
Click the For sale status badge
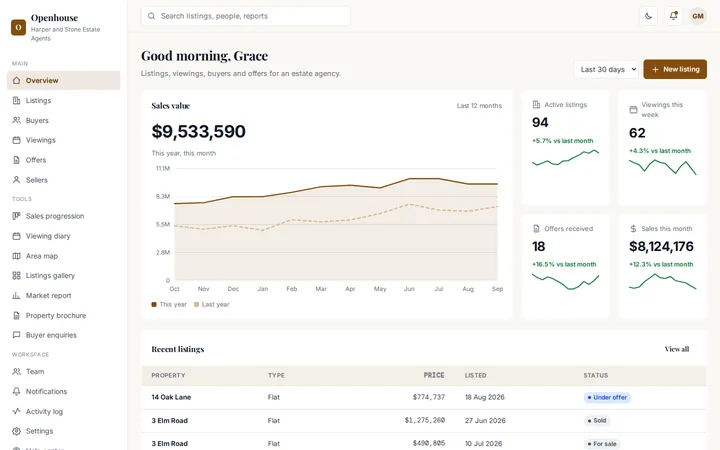(602, 444)
